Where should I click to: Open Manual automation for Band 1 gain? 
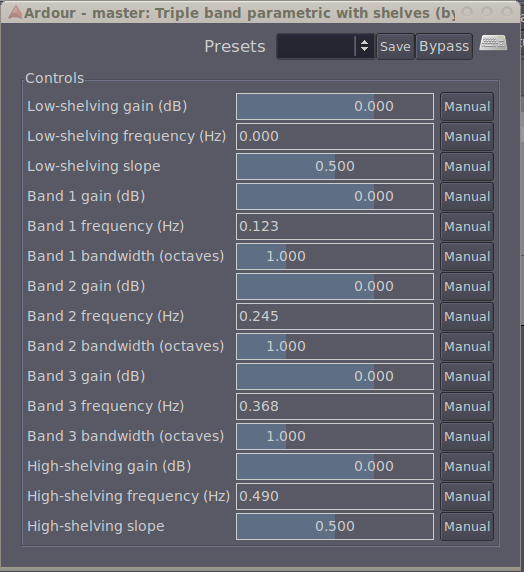click(467, 197)
